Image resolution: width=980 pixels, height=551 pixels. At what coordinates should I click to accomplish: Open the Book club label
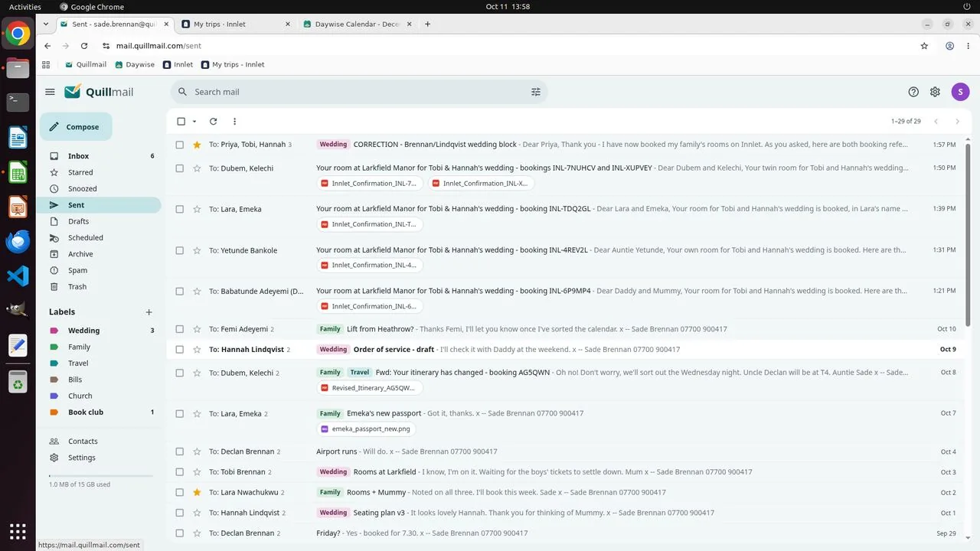pyautogui.click(x=100, y=412)
